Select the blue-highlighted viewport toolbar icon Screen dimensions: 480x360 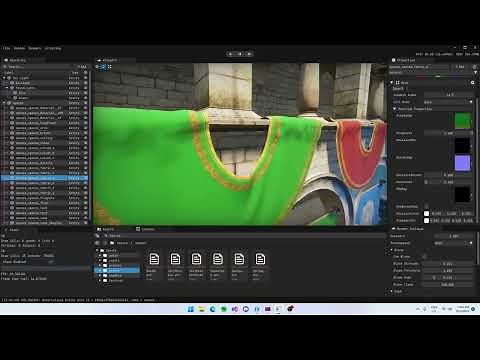pos(103,67)
